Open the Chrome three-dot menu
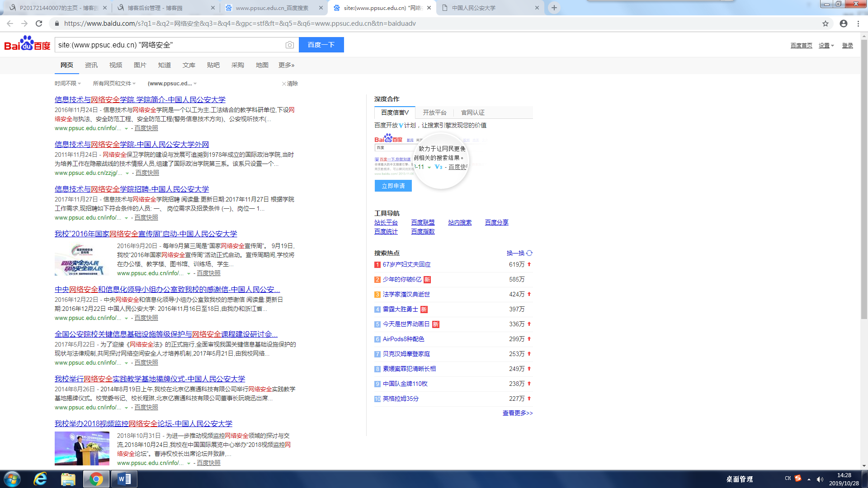868x488 pixels. point(859,23)
